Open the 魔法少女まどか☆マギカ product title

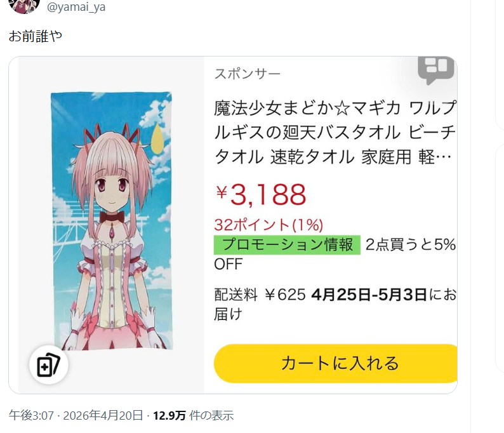(335, 133)
